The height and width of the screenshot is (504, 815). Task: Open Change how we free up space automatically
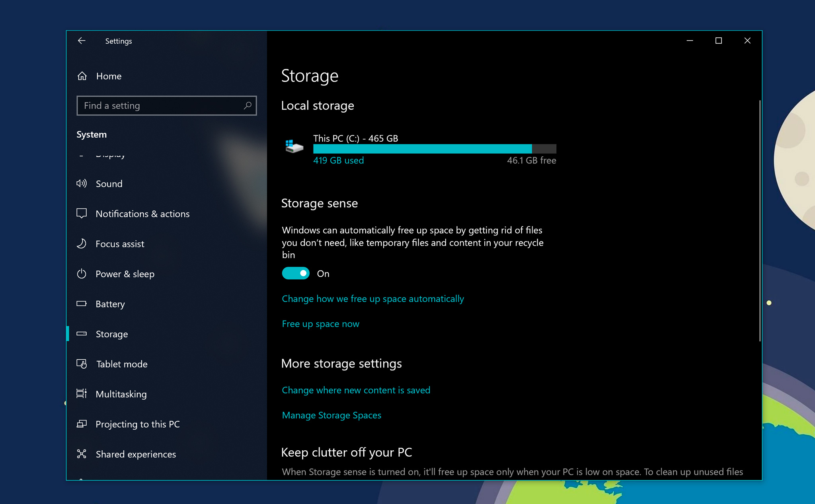[373, 299]
